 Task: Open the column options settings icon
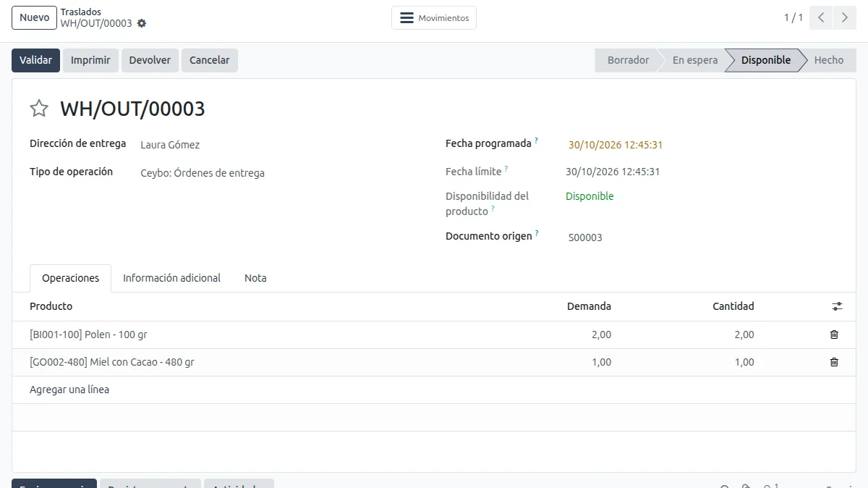(x=837, y=306)
